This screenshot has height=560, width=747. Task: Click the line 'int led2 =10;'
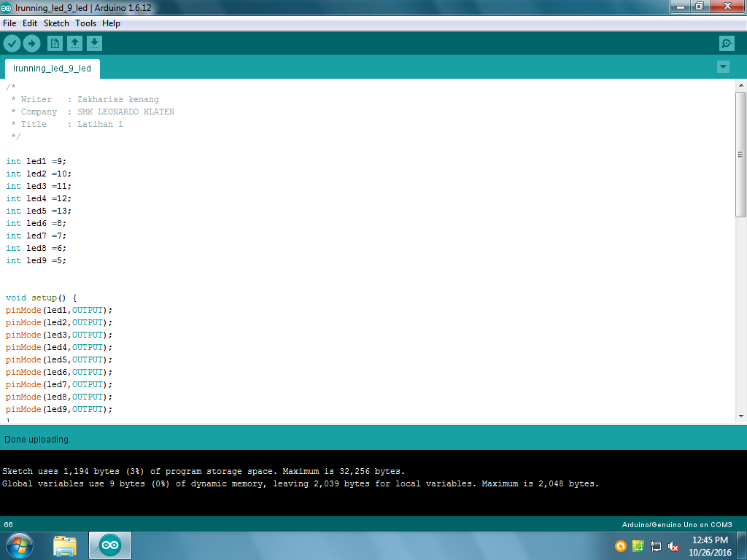[39, 174]
